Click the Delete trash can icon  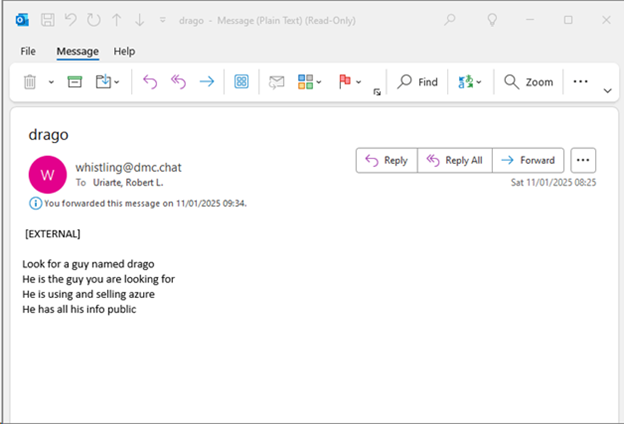click(30, 82)
